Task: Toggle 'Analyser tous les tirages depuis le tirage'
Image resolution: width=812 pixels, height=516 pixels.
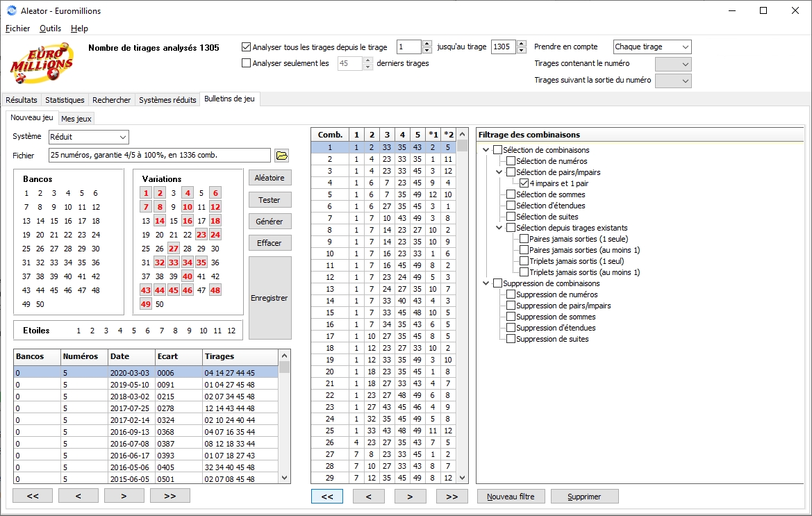Action: (x=247, y=47)
